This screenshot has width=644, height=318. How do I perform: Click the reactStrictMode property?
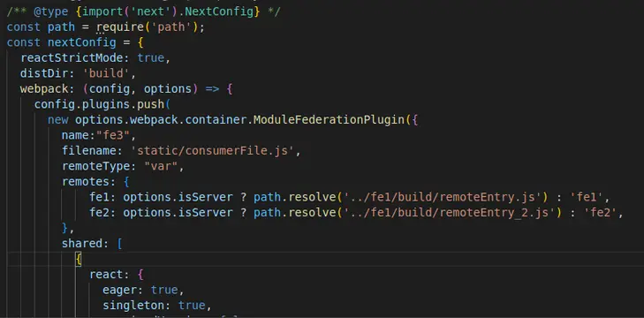tap(72, 58)
